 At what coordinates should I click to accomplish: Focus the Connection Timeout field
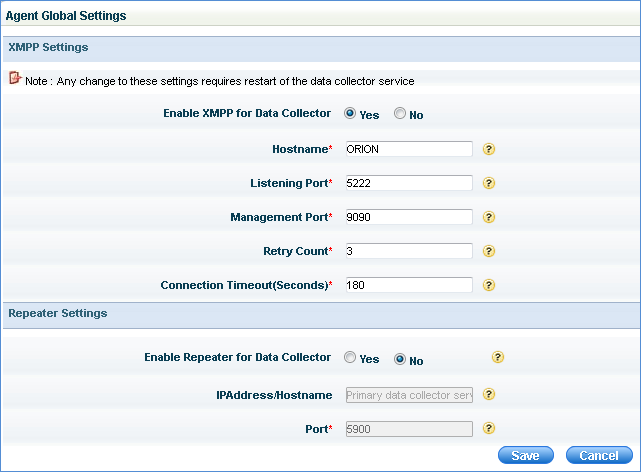click(x=407, y=285)
